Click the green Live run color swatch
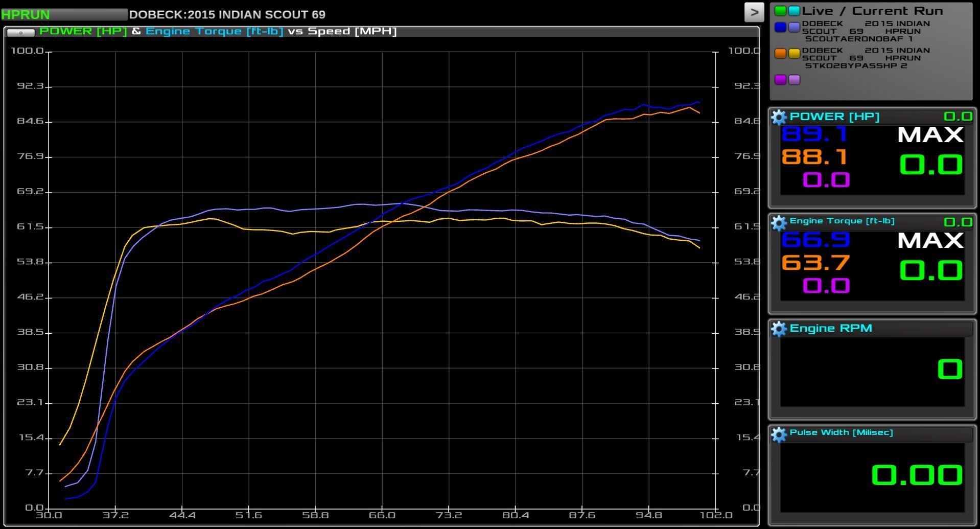 tap(780, 11)
